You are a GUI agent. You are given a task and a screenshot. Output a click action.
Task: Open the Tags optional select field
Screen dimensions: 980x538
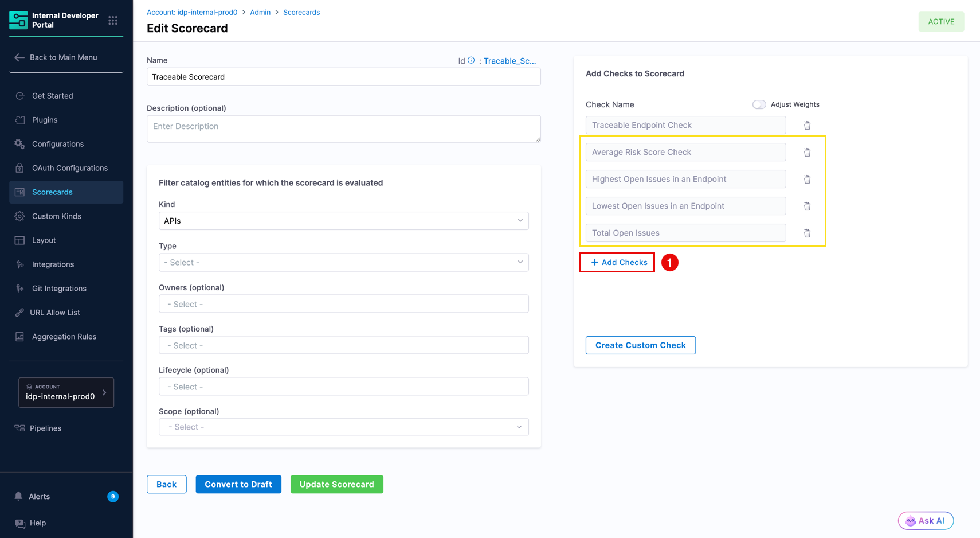click(344, 345)
